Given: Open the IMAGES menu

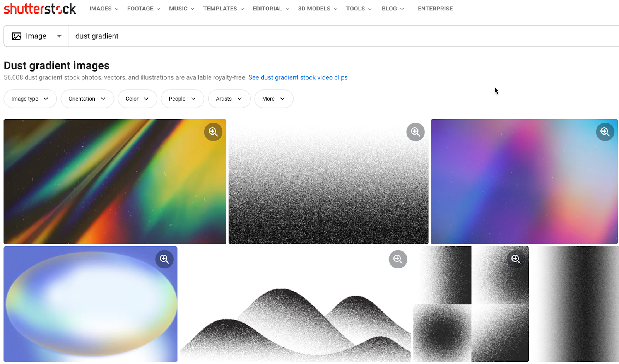Looking at the screenshot, I should [x=103, y=8].
